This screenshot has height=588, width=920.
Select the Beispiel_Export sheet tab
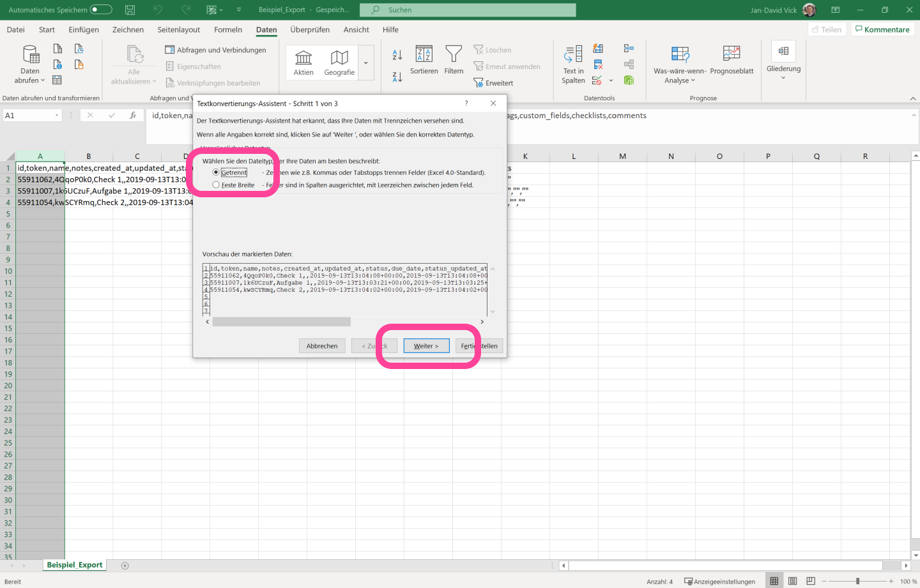coord(75,565)
